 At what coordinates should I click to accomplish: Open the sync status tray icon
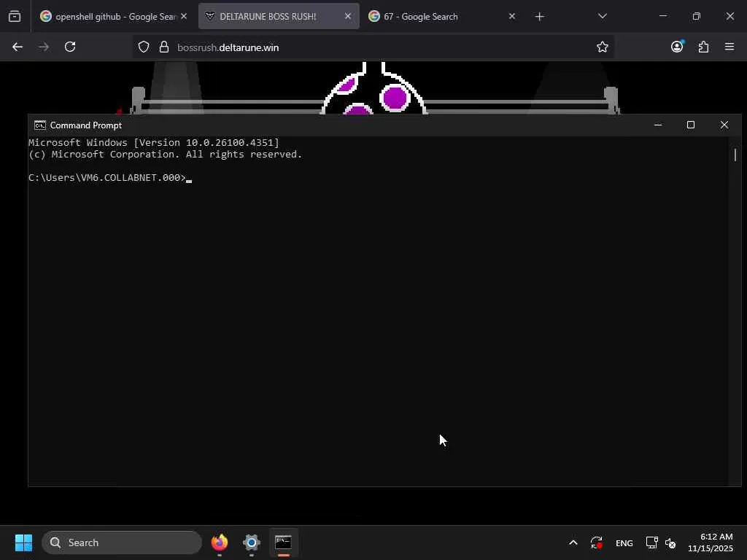pyautogui.click(x=597, y=542)
